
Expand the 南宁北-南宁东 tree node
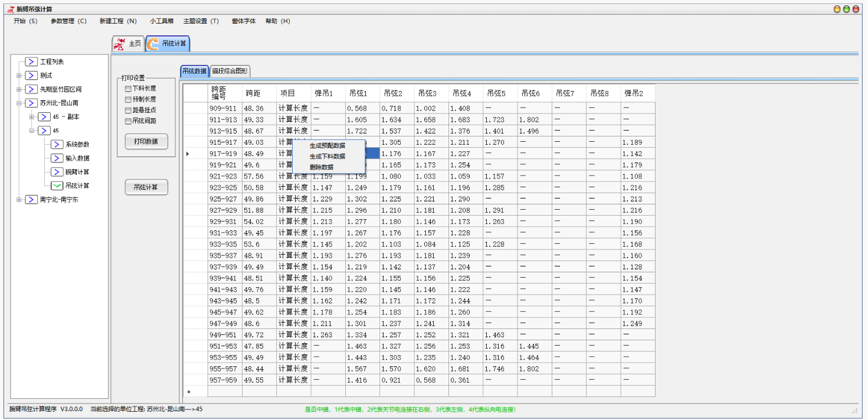[x=19, y=200]
